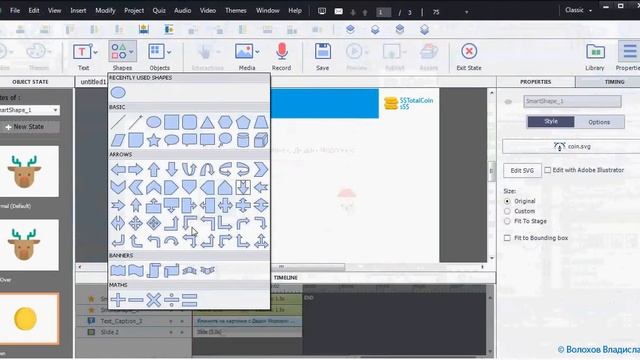
Task: Expand the Objects dropdown arrow
Action: tap(169, 52)
